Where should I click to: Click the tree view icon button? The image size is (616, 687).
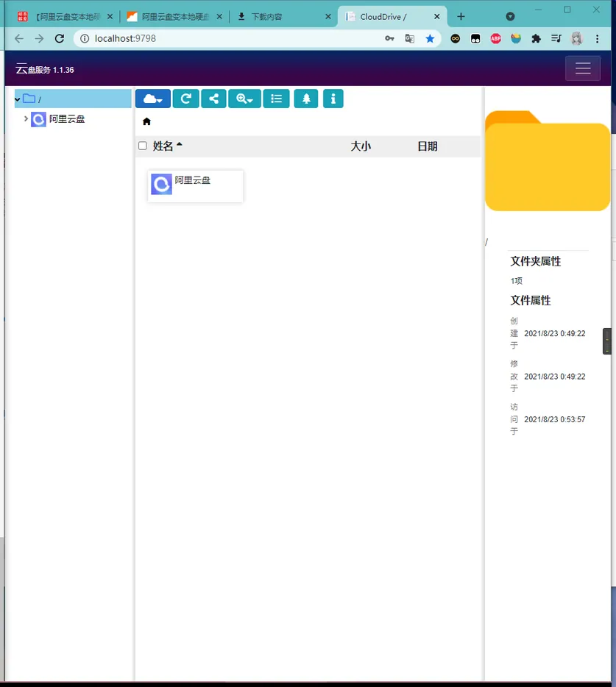click(306, 99)
